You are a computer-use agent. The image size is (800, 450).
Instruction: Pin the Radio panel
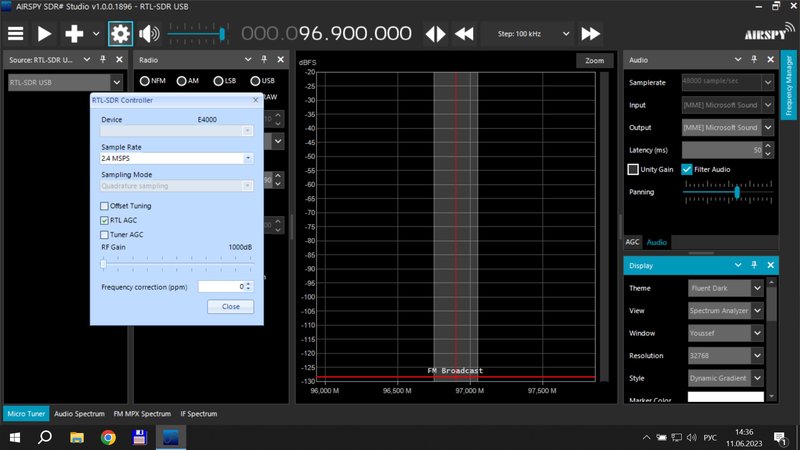tap(264, 60)
